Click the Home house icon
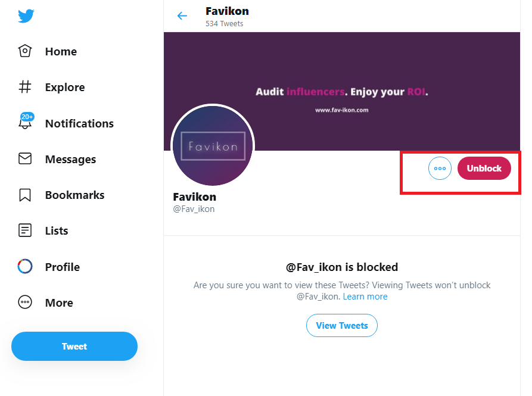The height and width of the screenshot is (396, 532). (x=25, y=51)
